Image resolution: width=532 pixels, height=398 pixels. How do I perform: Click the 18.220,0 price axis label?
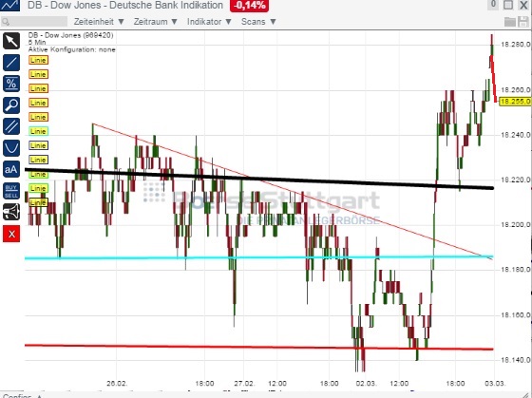[x=515, y=180]
